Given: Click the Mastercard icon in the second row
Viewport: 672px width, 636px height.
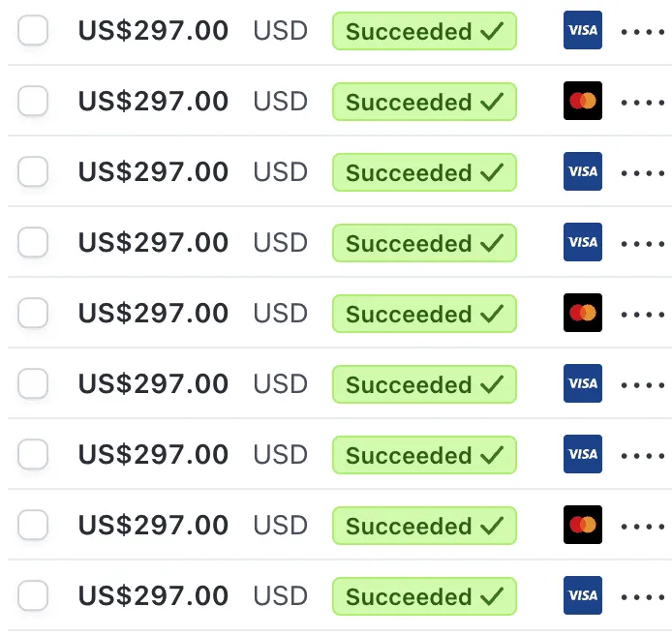Looking at the screenshot, I should coord(582,101).
